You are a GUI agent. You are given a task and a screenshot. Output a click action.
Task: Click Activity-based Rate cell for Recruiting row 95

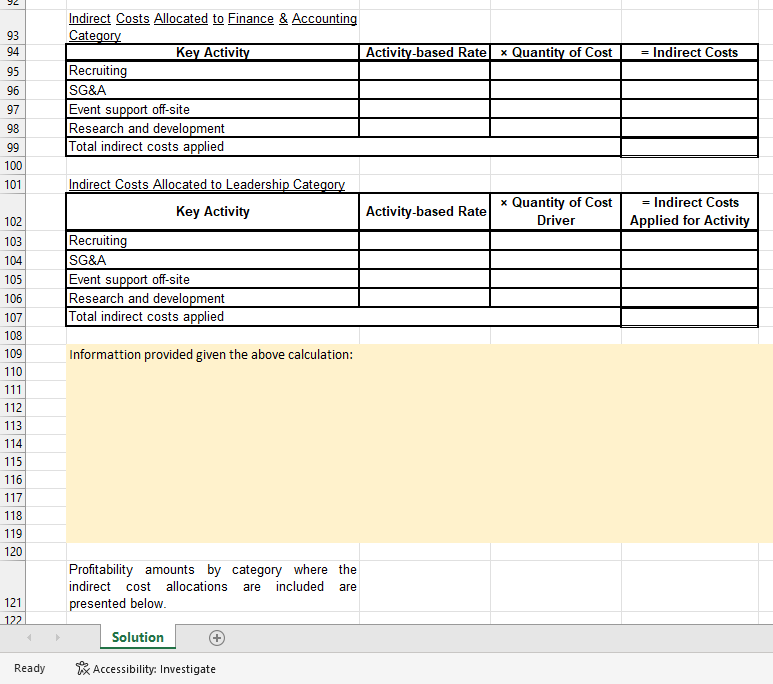[425, 71]
